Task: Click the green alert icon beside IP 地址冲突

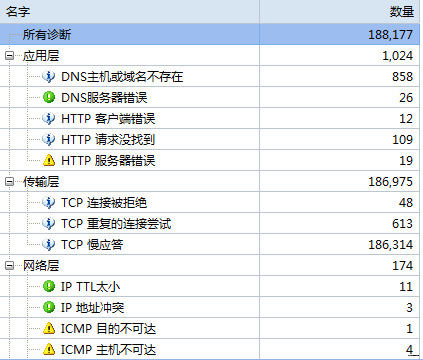Action: 49,308
